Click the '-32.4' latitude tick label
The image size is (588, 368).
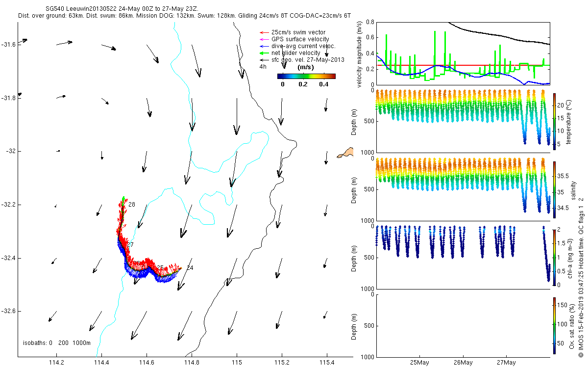(x=9, y=258)
